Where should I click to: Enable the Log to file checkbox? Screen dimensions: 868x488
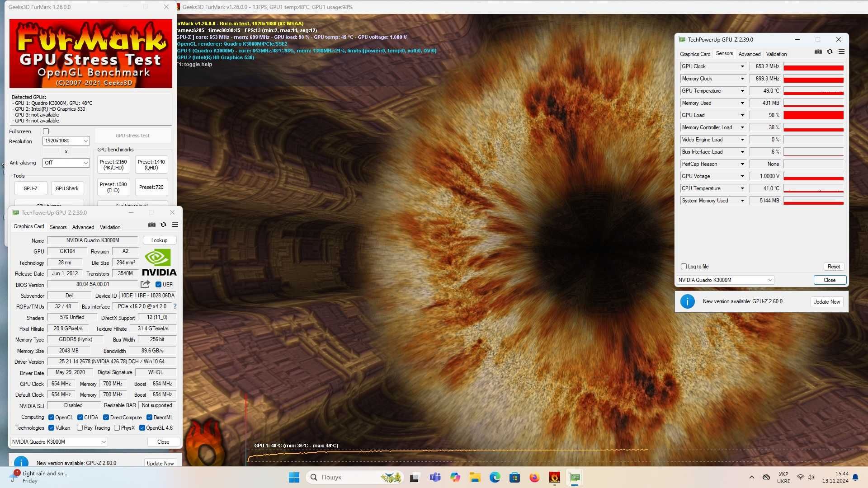684,267
